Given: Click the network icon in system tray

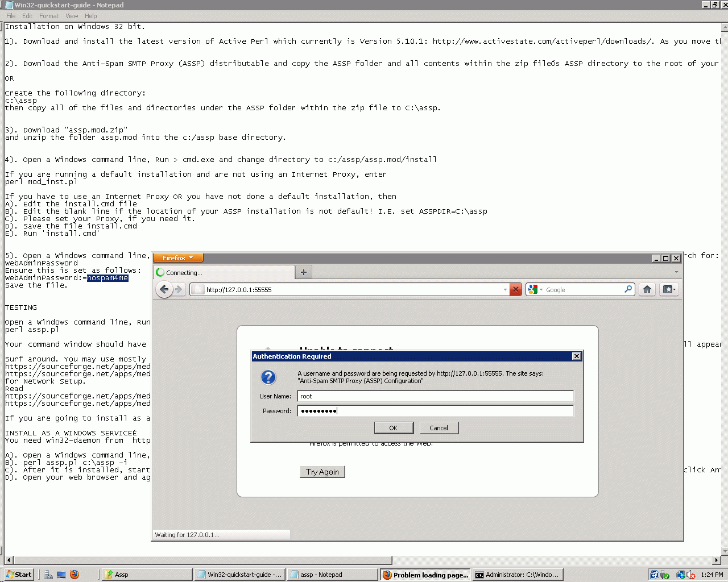Looking at the screenshot, I should coord(680,575).
